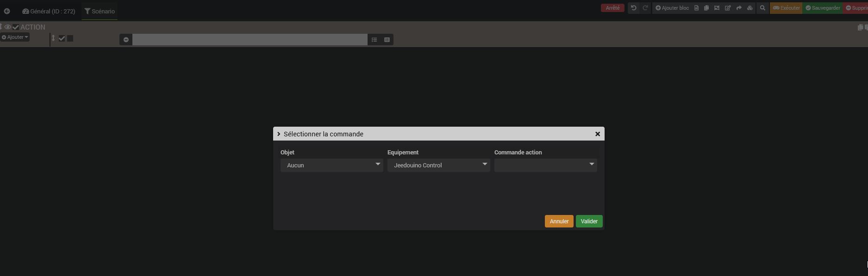Image resolution: width=868 pixels, height=276 pixels.
Task: Open the scenario log file icon
Action: tap(696, 8)
